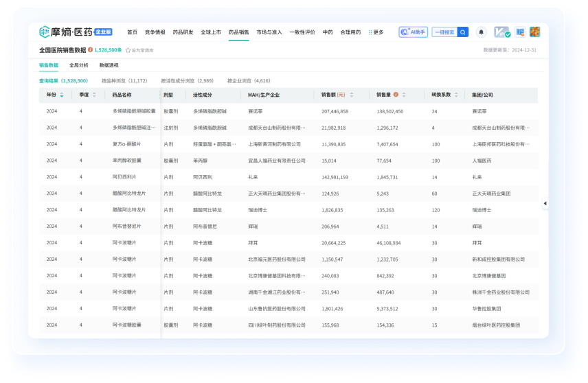Click the 一键搜索 search field
Viewport: 588px width, 383px height.
point(444,32)
